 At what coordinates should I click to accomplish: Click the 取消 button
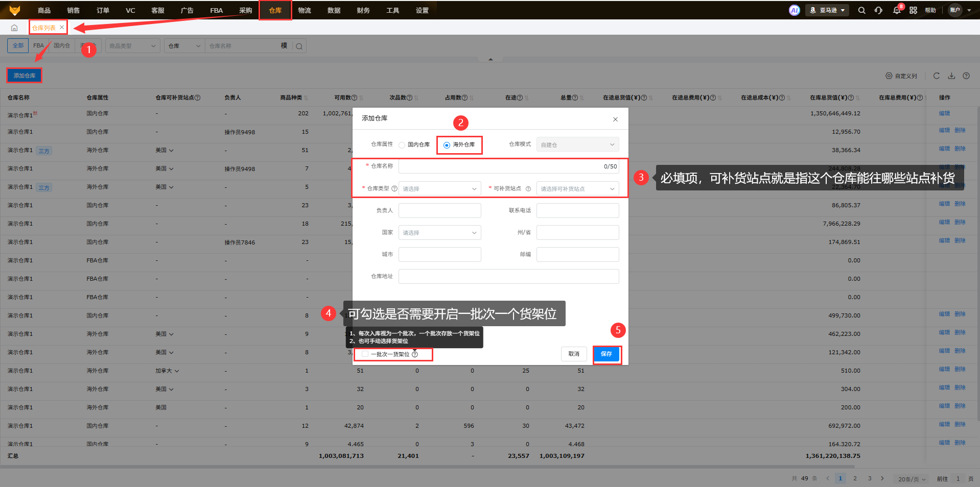[x=574, y=354]
